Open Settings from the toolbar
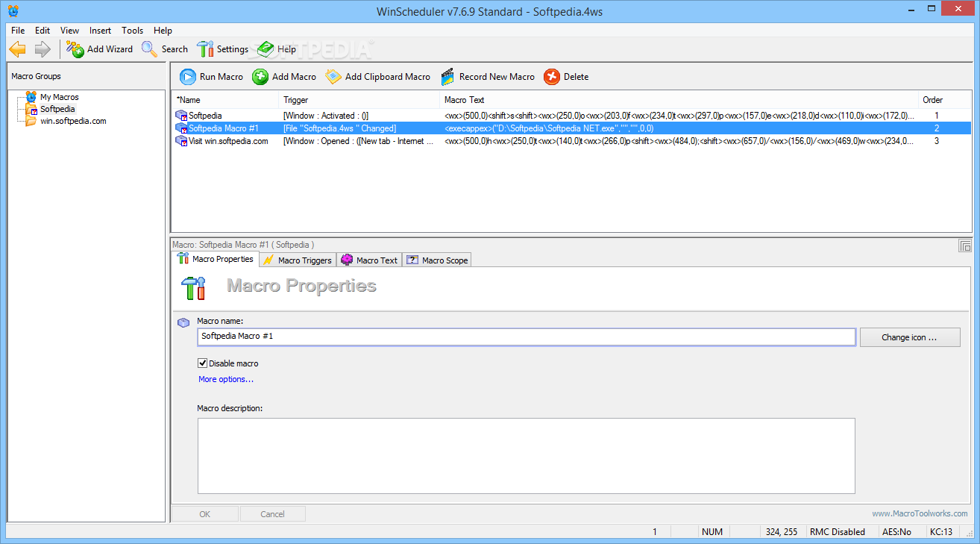Viewport: 980px width, 544px height. pyautogui.click(x=222, y=49)
